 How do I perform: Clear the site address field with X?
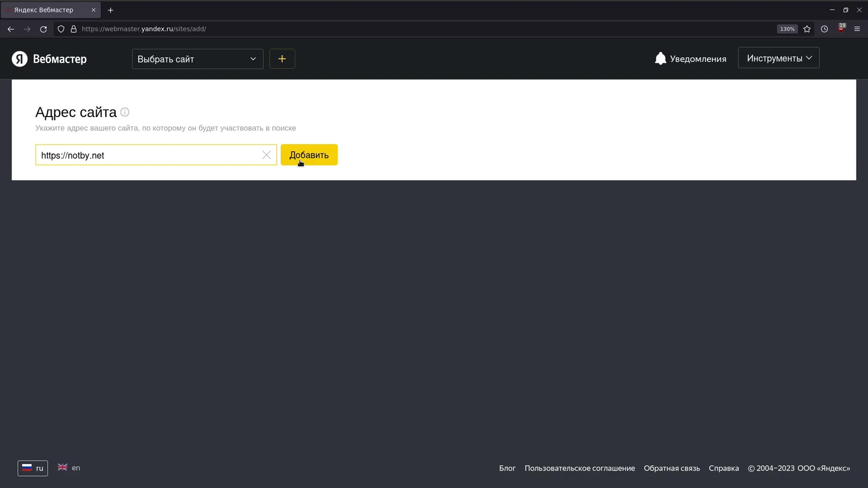click(x=266, y=155)
